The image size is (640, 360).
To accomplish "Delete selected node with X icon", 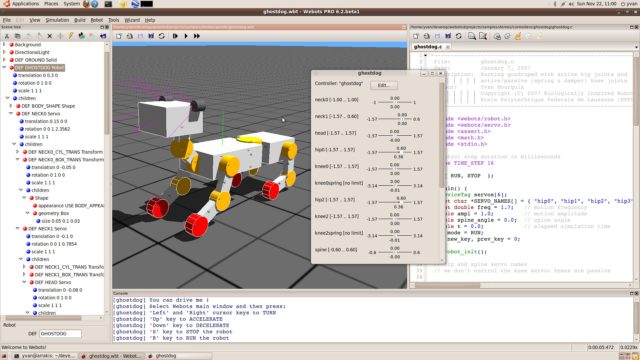I will pyautogui.click(x=49, y=36).
